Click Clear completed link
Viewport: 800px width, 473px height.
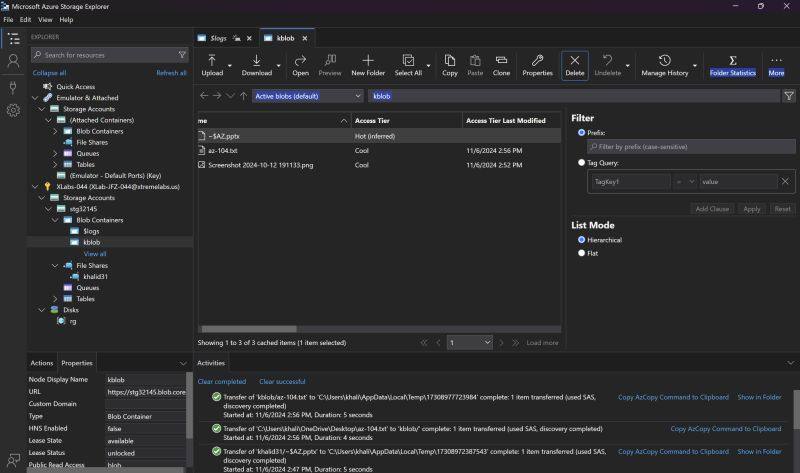click(x=221, y=381)
